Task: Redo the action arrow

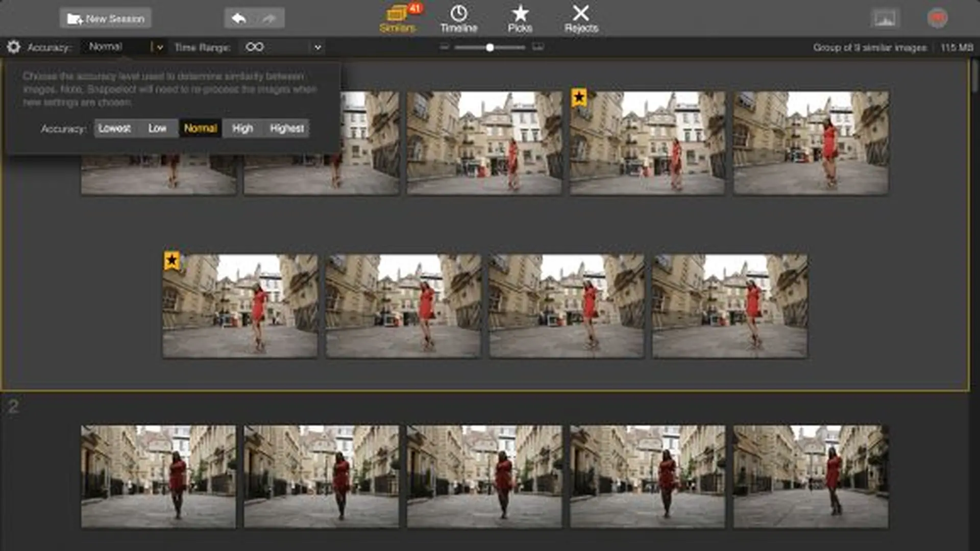Action: (x=269, y=19)
